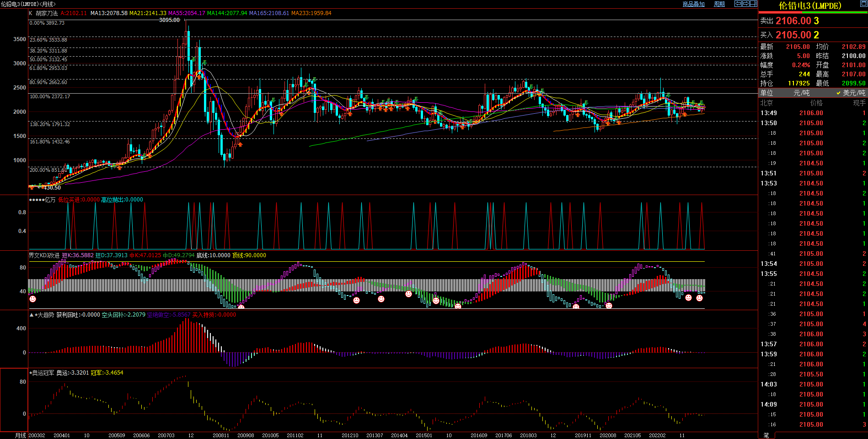Open the 月线 period selector at bottom left
This screenshot has width=868, height=439.
point(21,435)
